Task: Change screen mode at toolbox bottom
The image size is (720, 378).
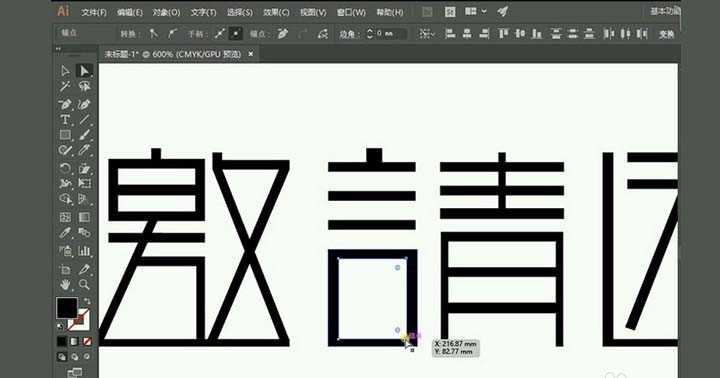Action: click(74, 372)
